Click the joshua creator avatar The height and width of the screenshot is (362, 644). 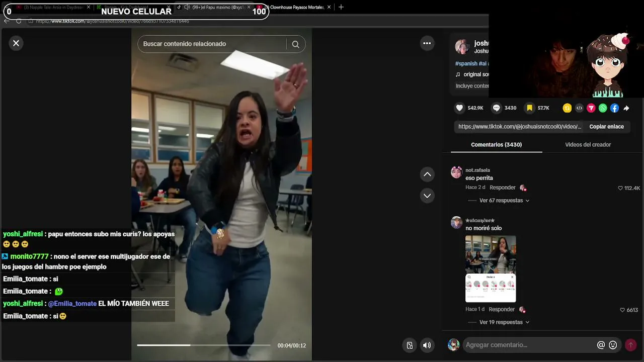462,47
